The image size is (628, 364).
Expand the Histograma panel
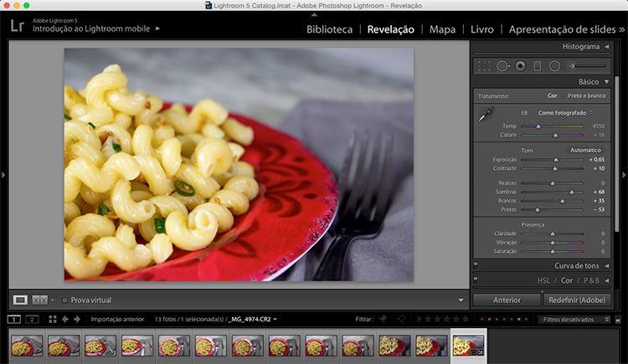[606, 47]
